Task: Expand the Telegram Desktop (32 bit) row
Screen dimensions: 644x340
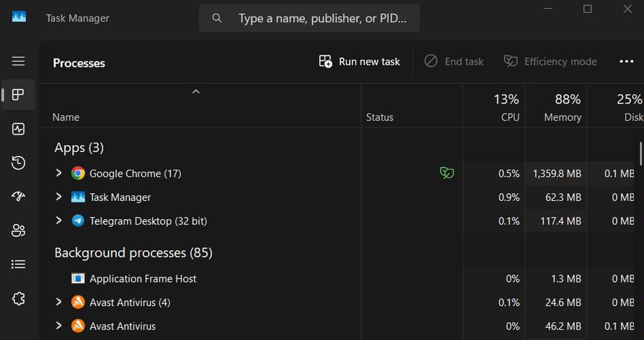Action: [59, 221]
